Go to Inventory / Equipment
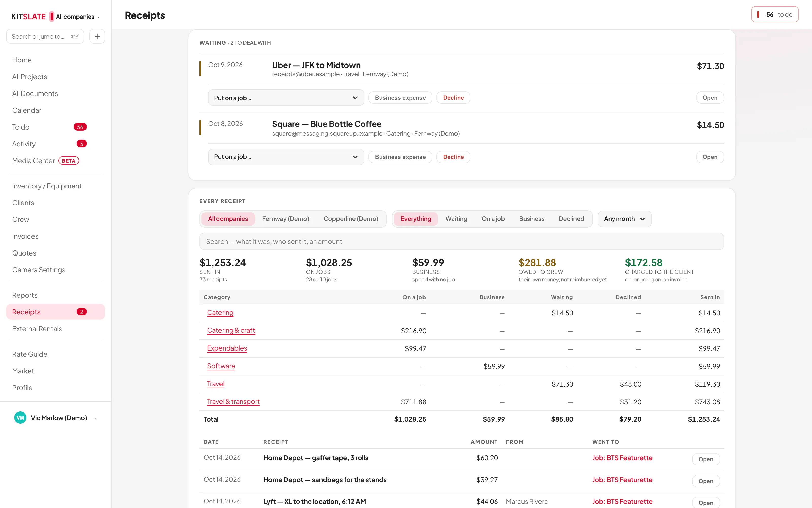Viewport: 812px width, 508px height. pos(55,186)
